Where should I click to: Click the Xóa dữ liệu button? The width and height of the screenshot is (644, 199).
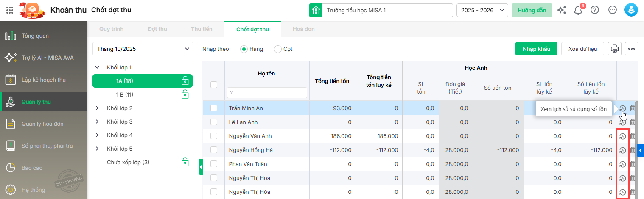(x=582, y=49)
